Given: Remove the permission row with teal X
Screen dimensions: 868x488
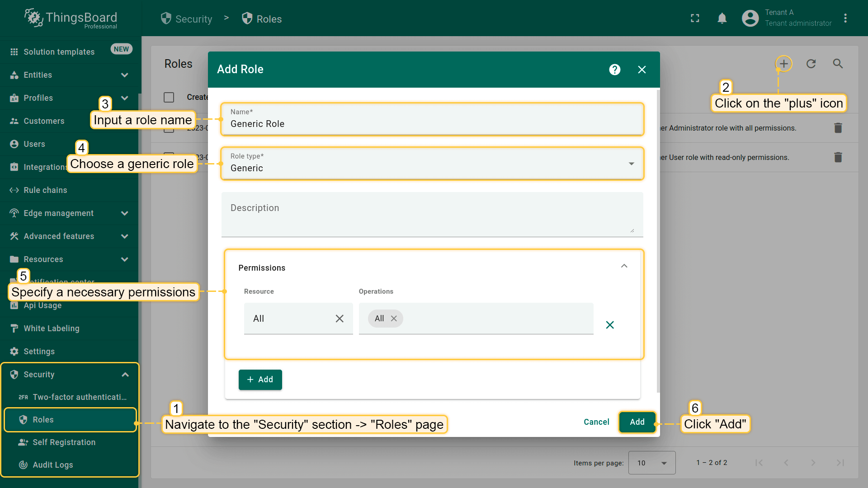Looking at the screenshot, I should click(x=610, y=325).
